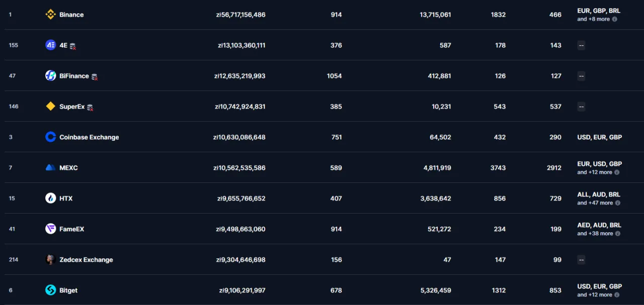Click the BiFinance logo icon
This screenshot has height=305, width=644.
pyautogui.click(x=50, y=76)
